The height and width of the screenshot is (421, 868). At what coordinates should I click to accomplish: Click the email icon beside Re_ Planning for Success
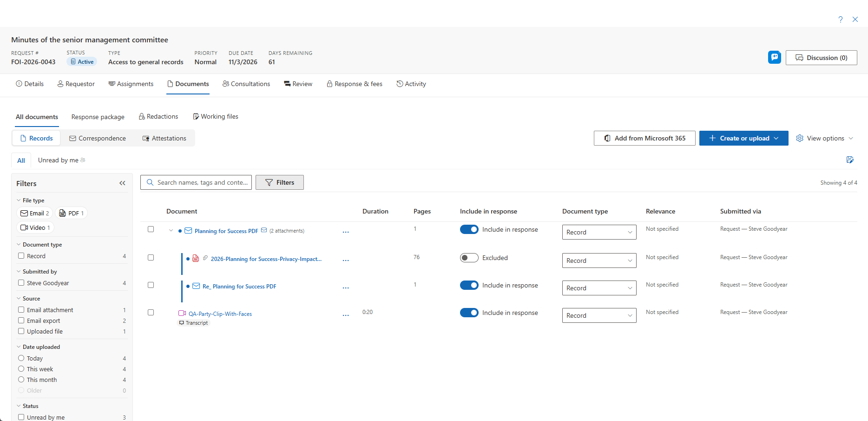point(196,286)
